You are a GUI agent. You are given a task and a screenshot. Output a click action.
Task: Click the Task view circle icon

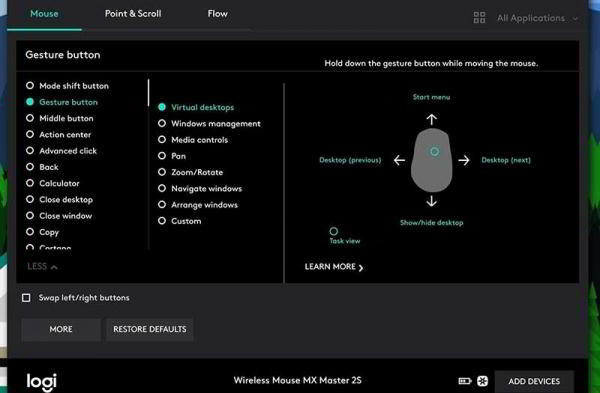[334, 231]
